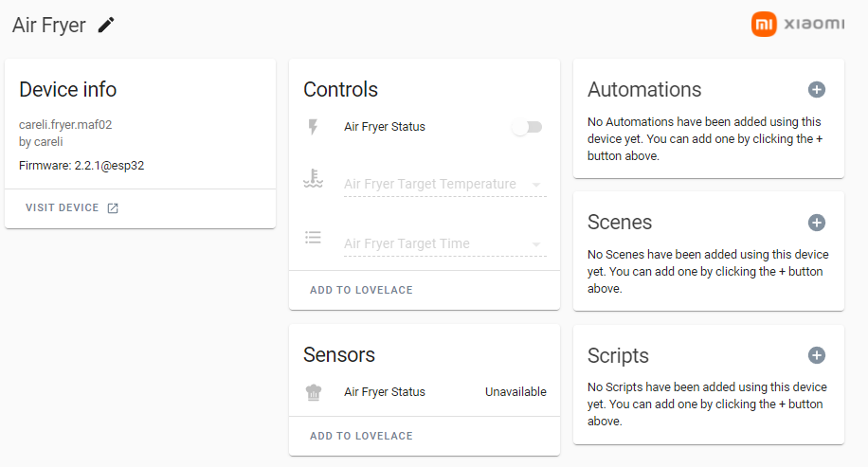Viewport: 868px width, 467px height.
Task: Add a new script with plus icon
Action: pyautogui.click(x=816, y=355)
